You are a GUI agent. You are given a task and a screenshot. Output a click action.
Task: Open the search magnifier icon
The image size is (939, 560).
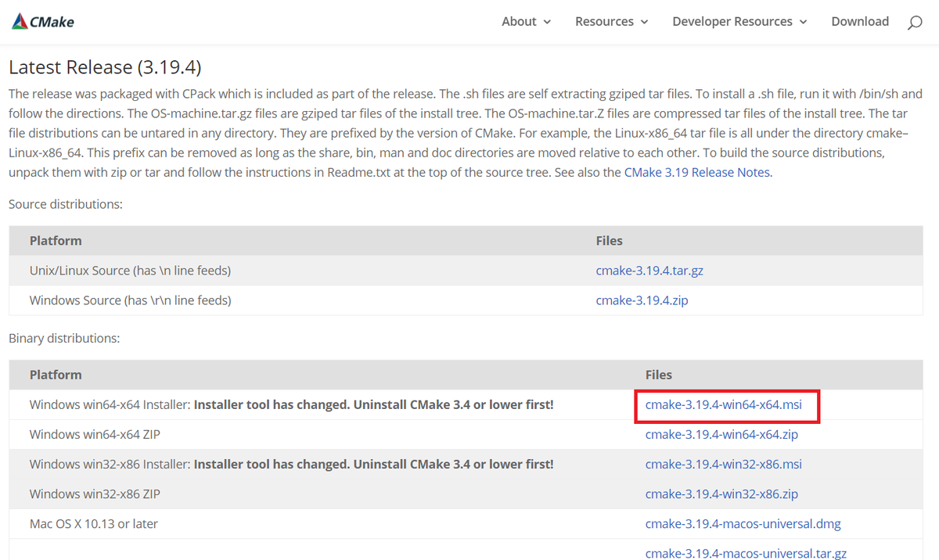click(915, 23)
